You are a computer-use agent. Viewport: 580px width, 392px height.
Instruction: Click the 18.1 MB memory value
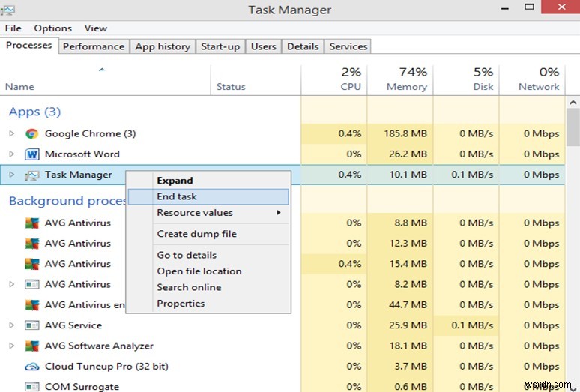[x=408, y=346]
